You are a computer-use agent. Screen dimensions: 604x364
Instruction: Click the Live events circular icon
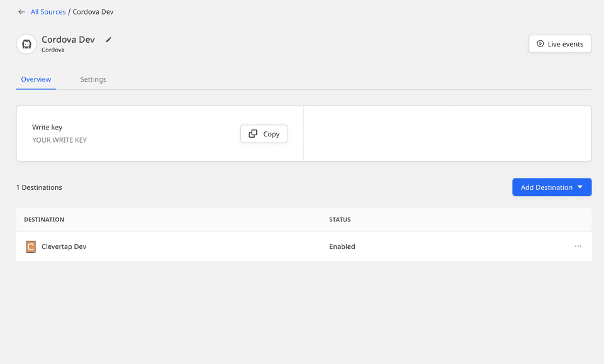(x=540, y=43)
